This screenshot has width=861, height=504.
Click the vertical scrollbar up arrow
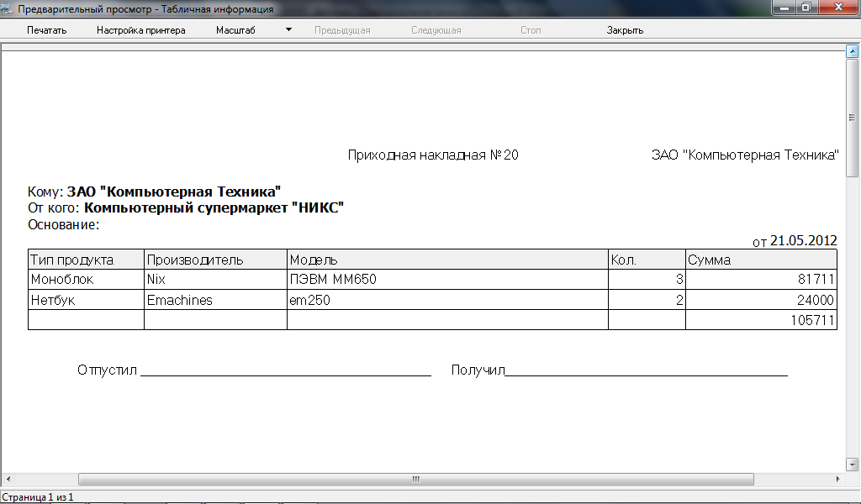853,52
